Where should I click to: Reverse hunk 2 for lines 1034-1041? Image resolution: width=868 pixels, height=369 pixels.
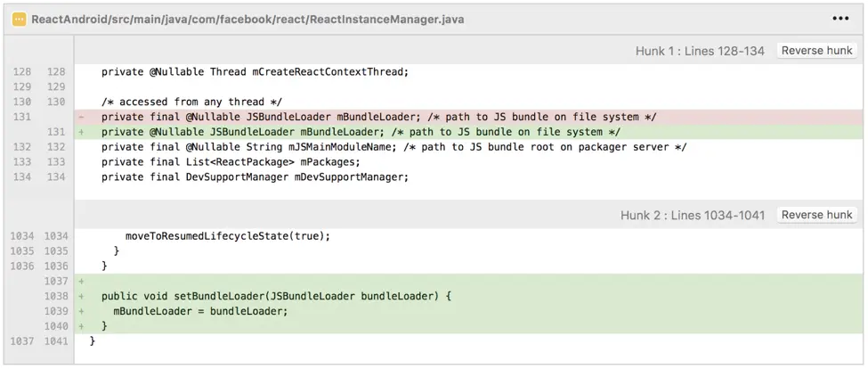(816, 215)
